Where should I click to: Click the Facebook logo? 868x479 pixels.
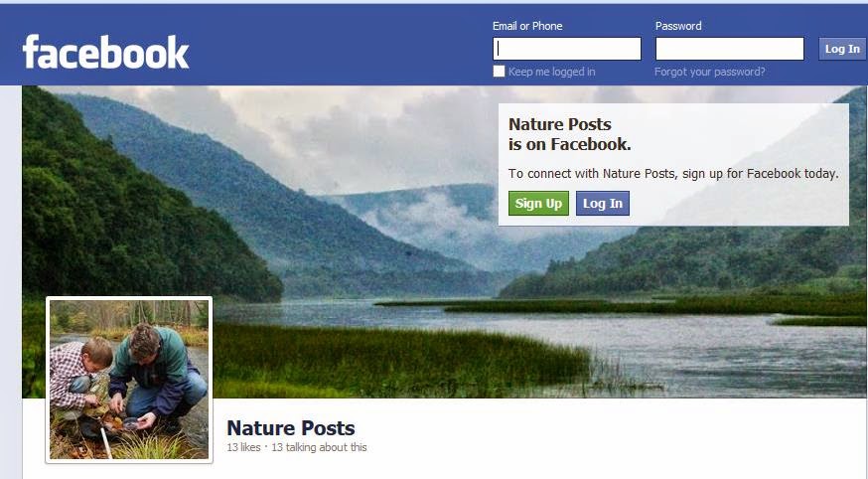[105, 52]
